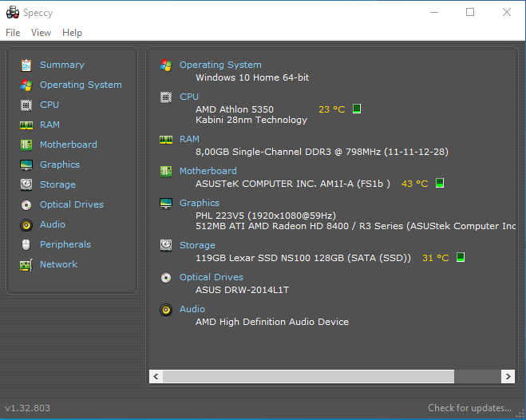Click the 23 °C CPU temperature value

[x=332, y=109]
